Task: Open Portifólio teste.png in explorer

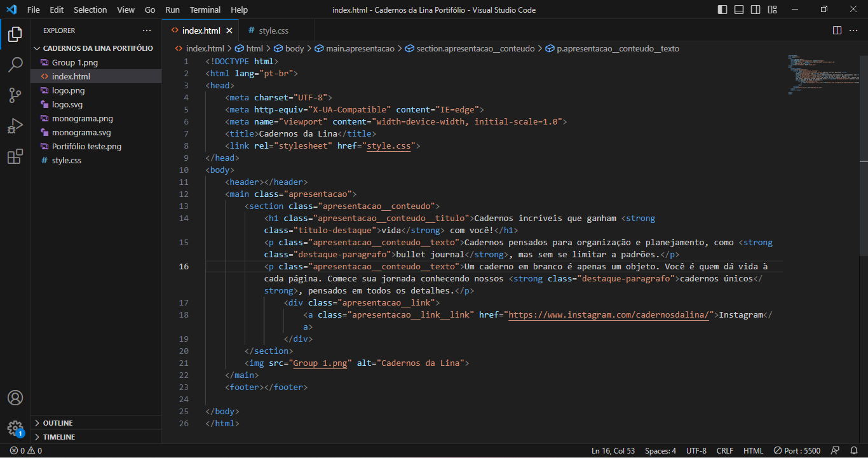Action: [x=95, y=146]
